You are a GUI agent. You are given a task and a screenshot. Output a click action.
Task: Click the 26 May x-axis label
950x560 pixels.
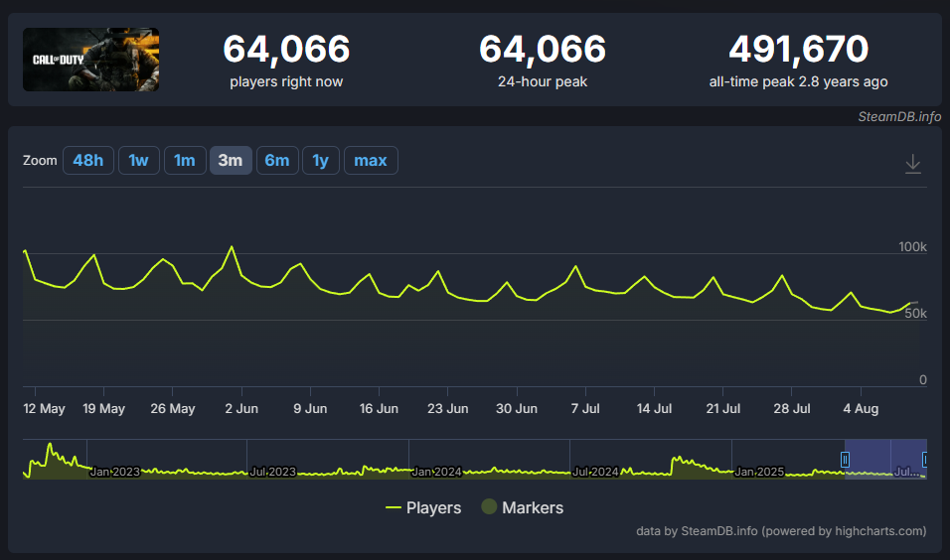tap(173, 409)
